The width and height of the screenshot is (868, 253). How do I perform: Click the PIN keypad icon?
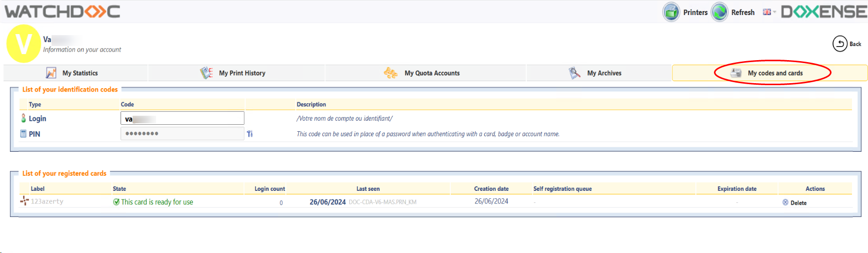(23, 134)
